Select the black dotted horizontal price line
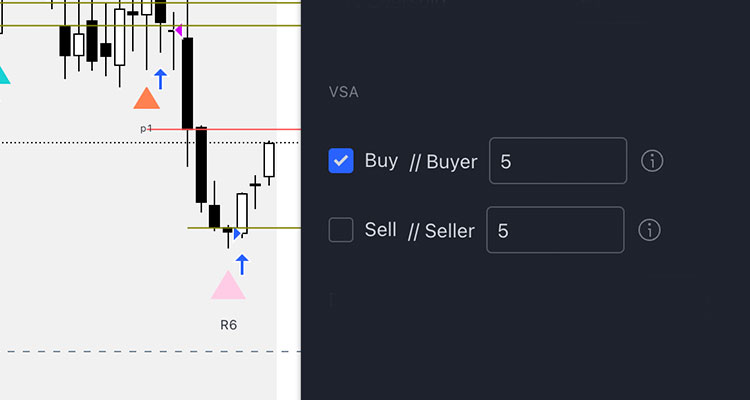750x400 pixels. (x=150, y=143)
